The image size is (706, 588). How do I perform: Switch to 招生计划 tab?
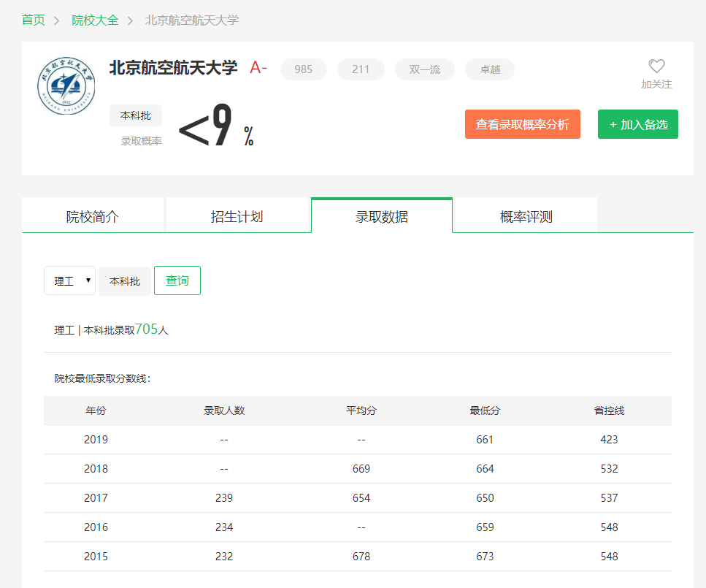pos(237,216)
